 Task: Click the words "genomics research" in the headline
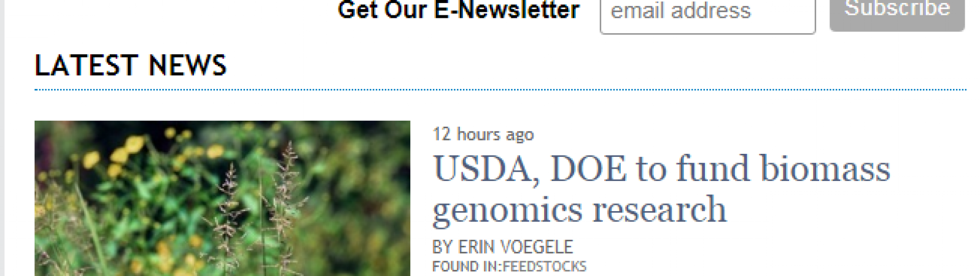[x=579, y=211]
